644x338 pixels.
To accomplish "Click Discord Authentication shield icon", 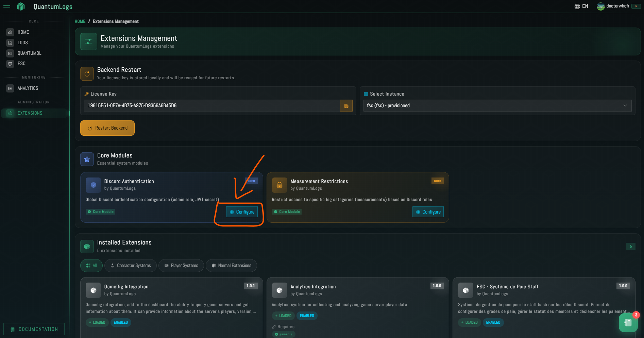I will click(94, 185).
